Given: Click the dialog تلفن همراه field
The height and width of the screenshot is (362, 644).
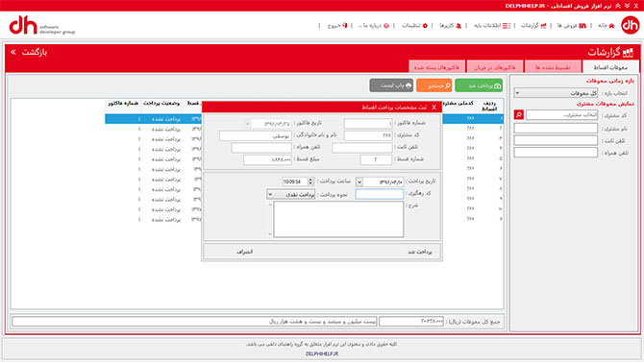Looking at the screenshot, I should 261,147.
